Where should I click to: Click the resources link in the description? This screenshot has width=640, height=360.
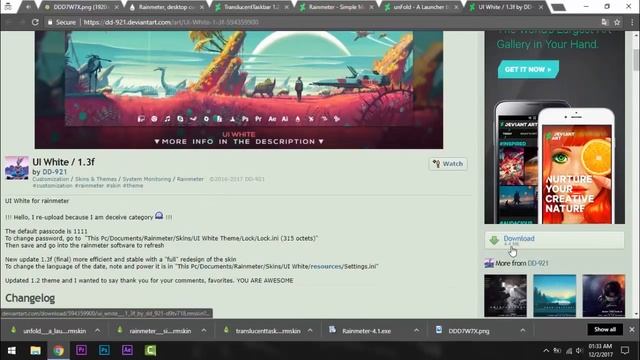tap(325, 267)
